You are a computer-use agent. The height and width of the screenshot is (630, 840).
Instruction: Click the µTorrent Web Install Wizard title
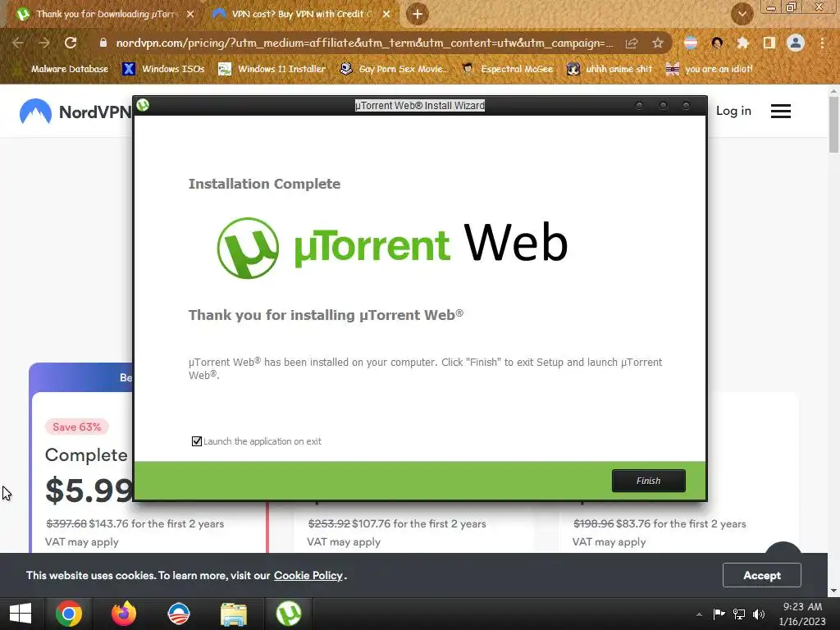point(419,106)
